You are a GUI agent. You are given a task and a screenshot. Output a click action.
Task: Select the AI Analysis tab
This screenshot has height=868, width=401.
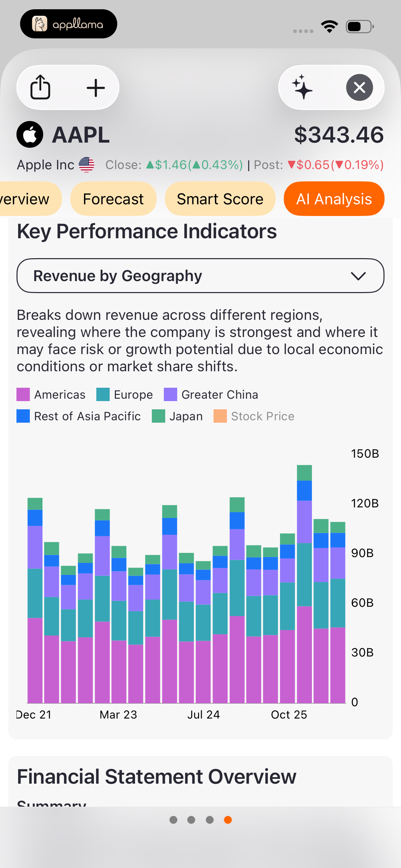(334, 199)
